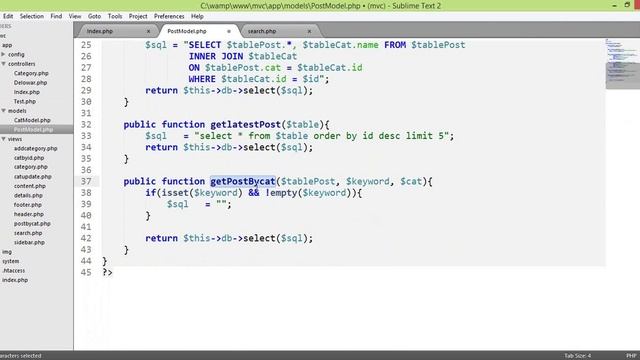The height and width of the screenshot is (360, 640).
Task: Collapse the models folder
Action: tap(3, 111)
